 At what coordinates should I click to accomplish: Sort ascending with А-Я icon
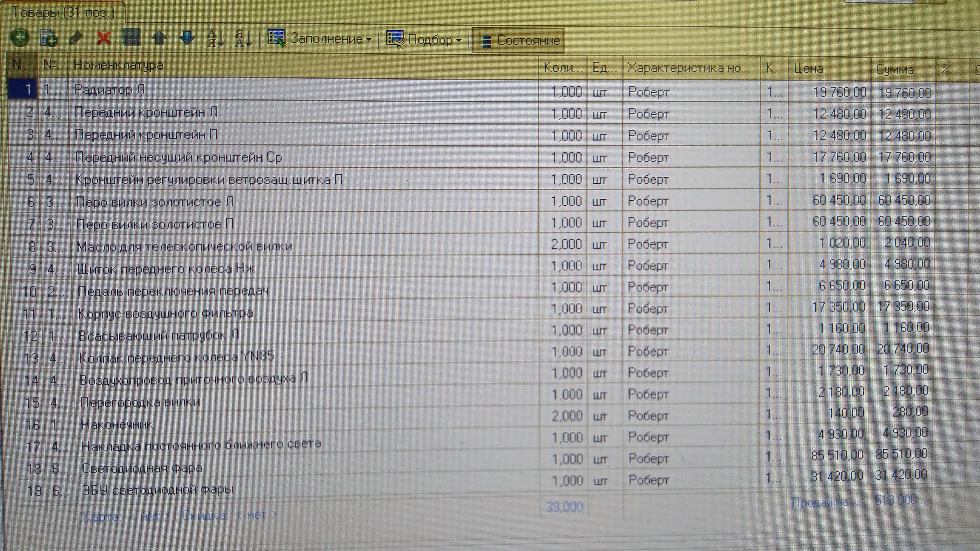point(215,39)
